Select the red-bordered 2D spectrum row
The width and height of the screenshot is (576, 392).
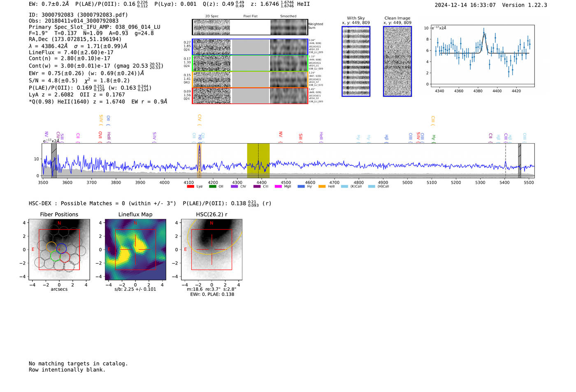(x=250, y=95)
